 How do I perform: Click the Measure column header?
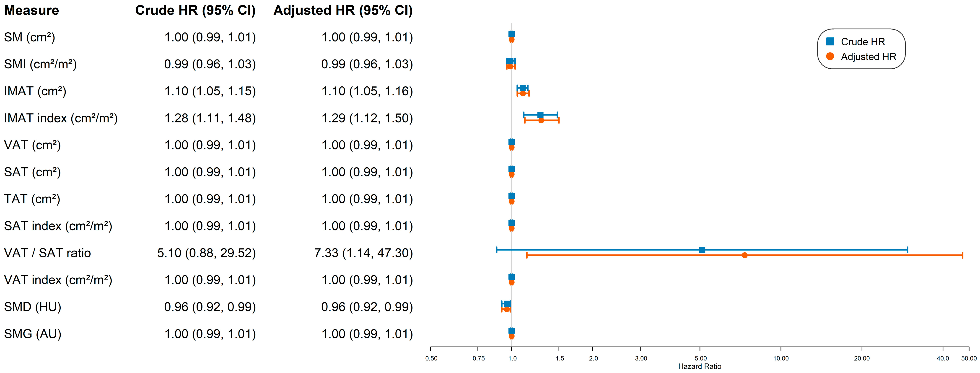tap(31, 10)
